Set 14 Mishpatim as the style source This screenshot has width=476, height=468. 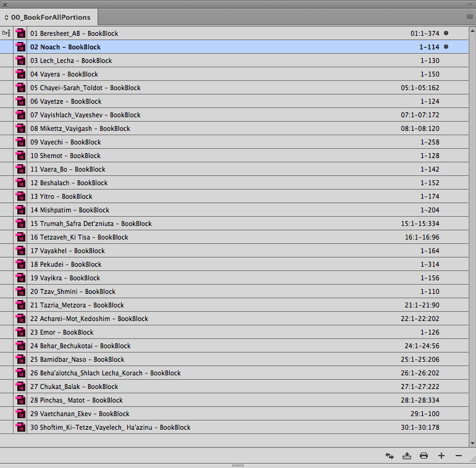(x=6, y=210)
